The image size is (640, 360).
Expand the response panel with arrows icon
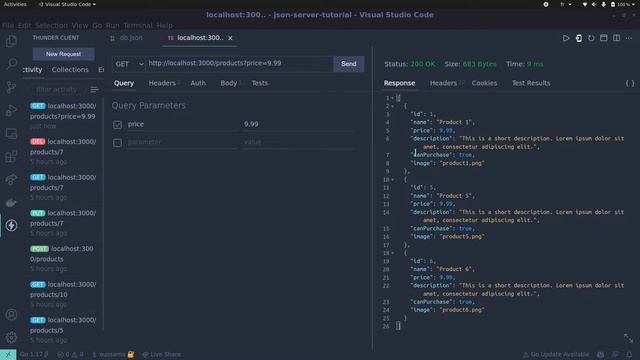pyautogui.click(x=629, y=338)
